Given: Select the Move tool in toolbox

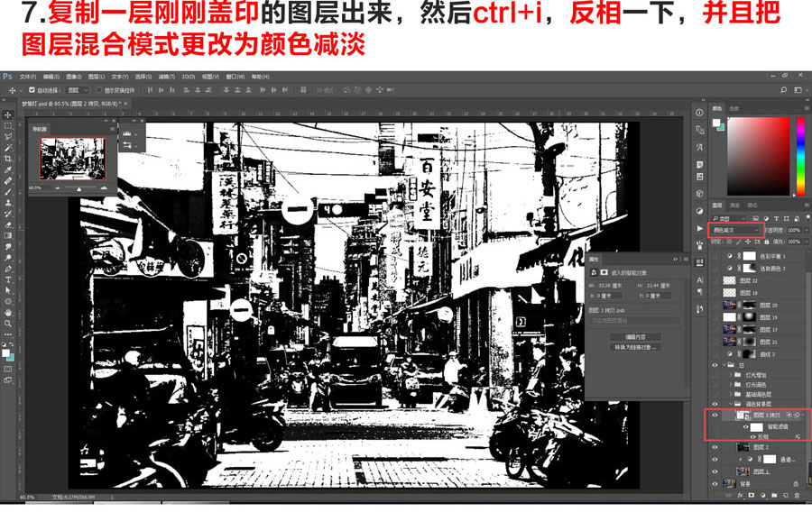Looking at the screenshot, I should (8, 114).
